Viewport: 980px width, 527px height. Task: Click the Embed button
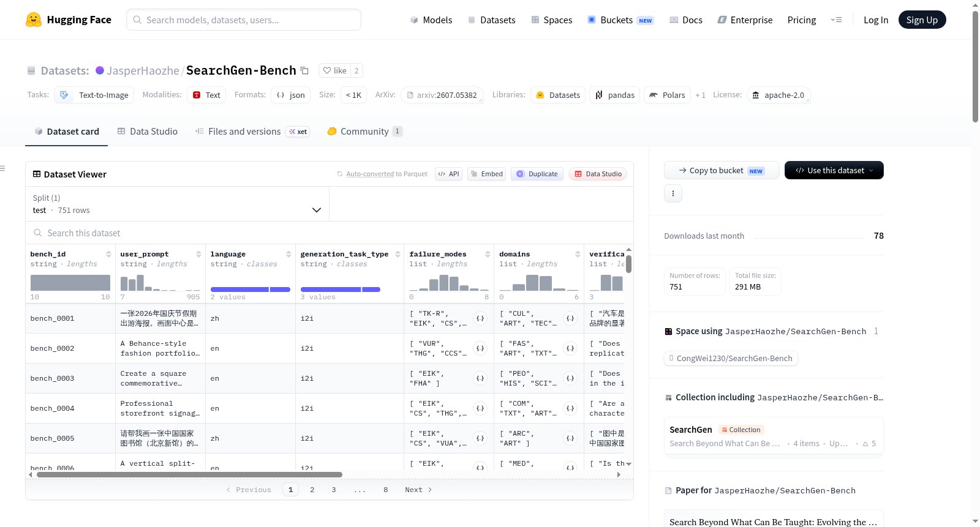(x=486, y=174)
